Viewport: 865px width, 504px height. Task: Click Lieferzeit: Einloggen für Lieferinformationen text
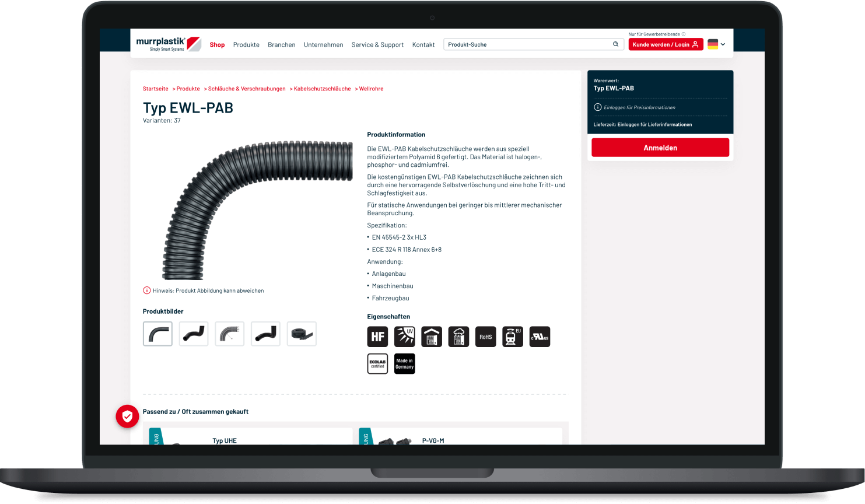(x=643, y=124)
